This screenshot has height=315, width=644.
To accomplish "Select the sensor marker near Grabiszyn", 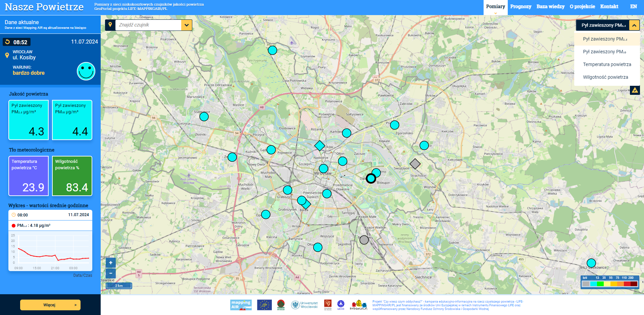I will point(288,190).
